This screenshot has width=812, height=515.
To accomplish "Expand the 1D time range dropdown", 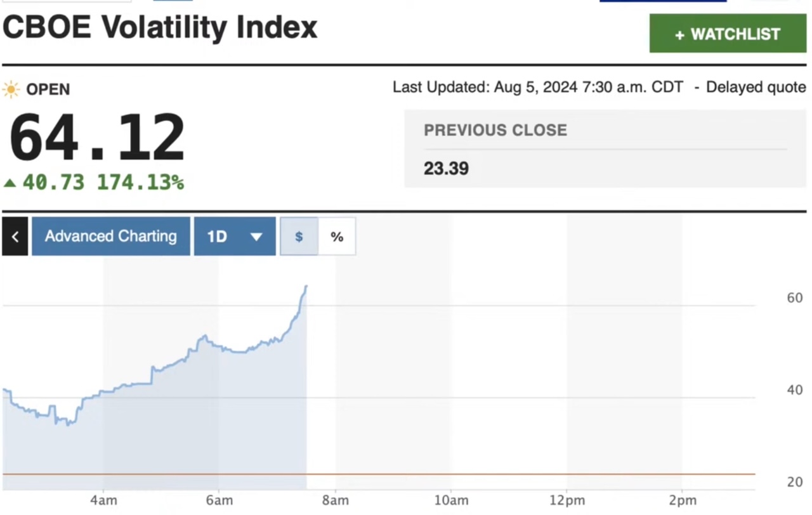I will click(234, 237).
